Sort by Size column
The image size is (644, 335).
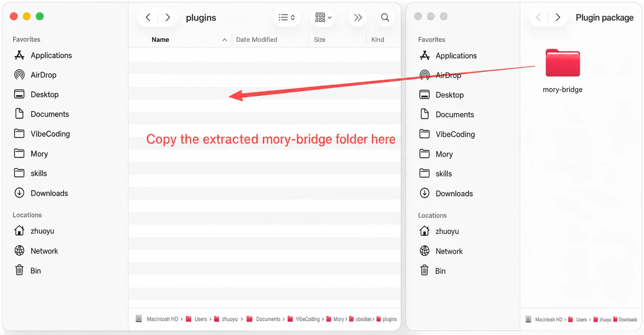point(319,40)
